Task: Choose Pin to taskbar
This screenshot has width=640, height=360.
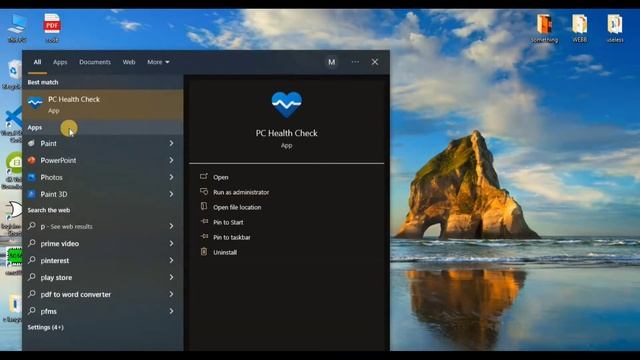Action: click(x=232, y=238)
